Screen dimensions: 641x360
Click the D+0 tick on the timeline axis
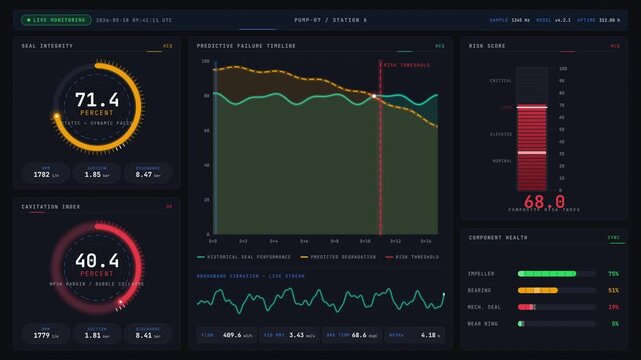[213, 241]
